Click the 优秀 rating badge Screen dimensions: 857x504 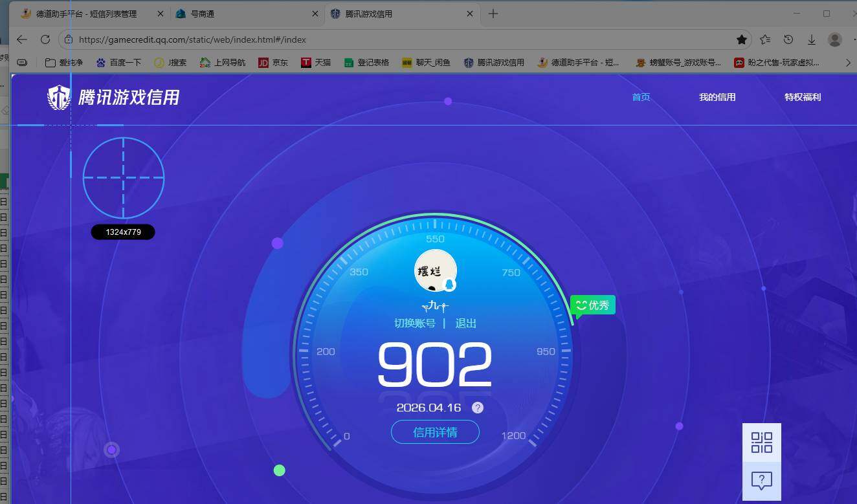pos(592,305)
